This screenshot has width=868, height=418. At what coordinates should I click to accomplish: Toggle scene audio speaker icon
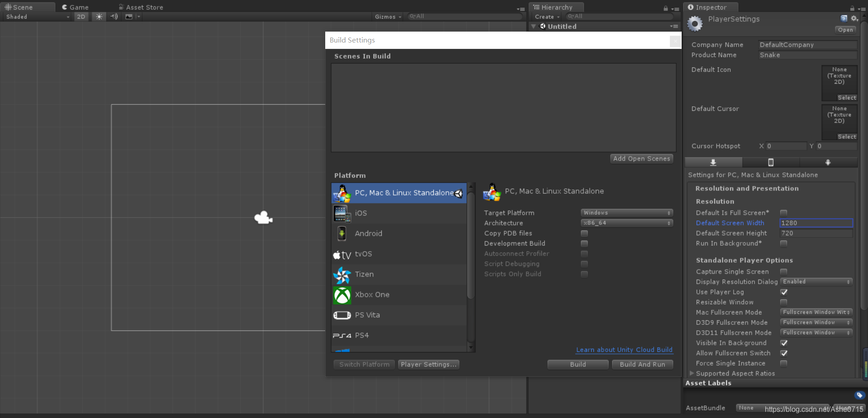pyautogui.click(x=114, y=17)
